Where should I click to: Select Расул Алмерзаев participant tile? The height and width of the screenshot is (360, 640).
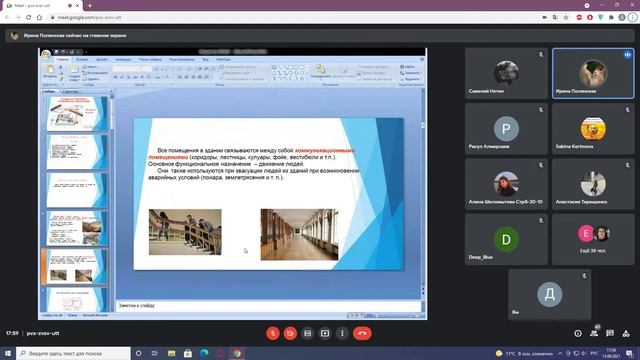tap(506, 129)
